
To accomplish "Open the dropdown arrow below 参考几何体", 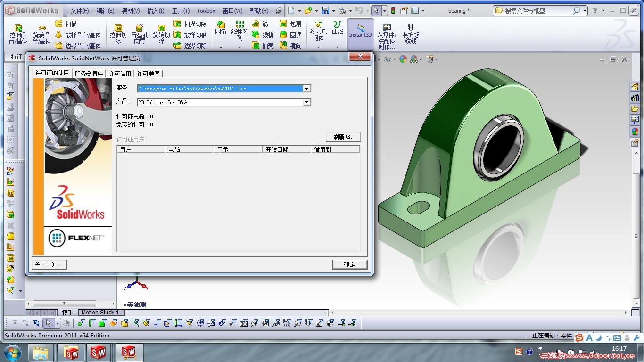I will click(x=318, y=47).
